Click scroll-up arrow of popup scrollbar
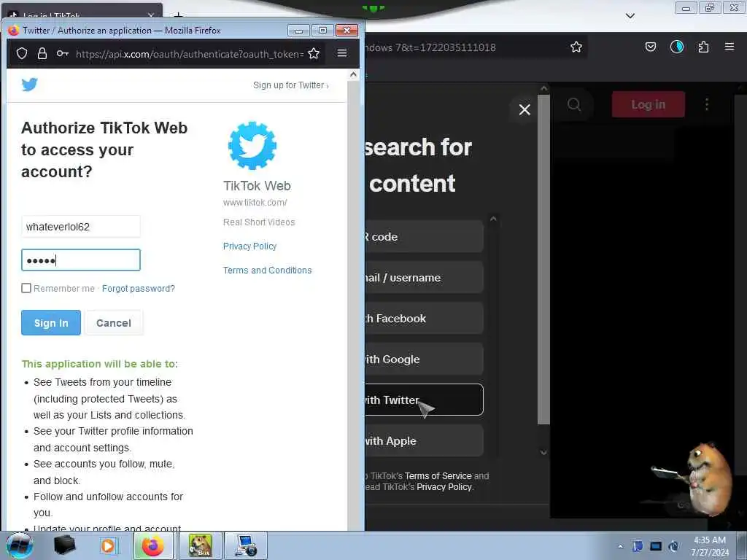Image resolution: width=747 pixels, height=560 pixels. [353, 74]
